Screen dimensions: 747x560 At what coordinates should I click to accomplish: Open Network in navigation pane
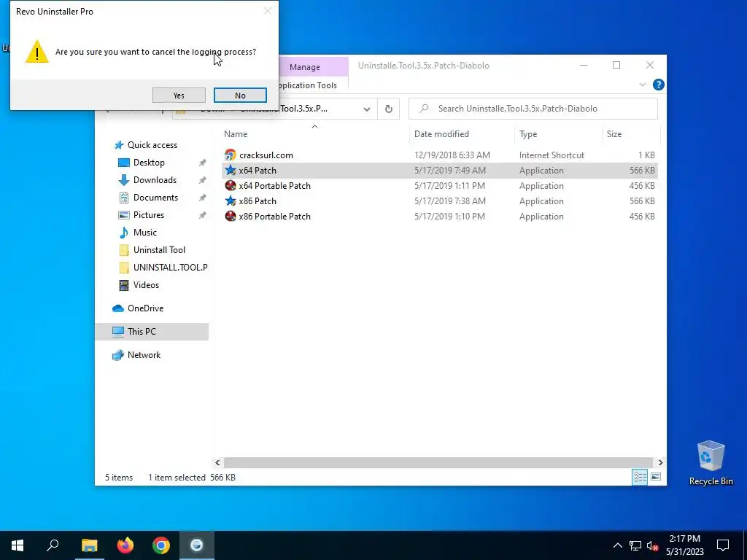[x=144, y=355]
